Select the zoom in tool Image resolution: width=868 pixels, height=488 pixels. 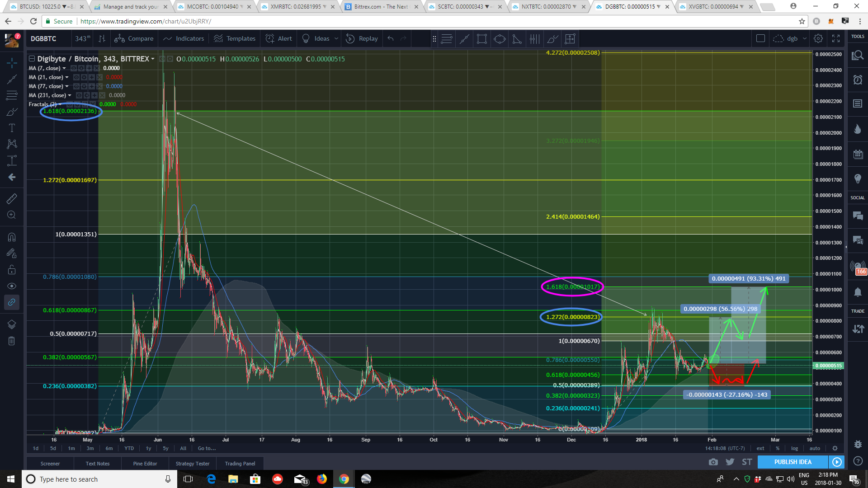(x=12, y=215)
